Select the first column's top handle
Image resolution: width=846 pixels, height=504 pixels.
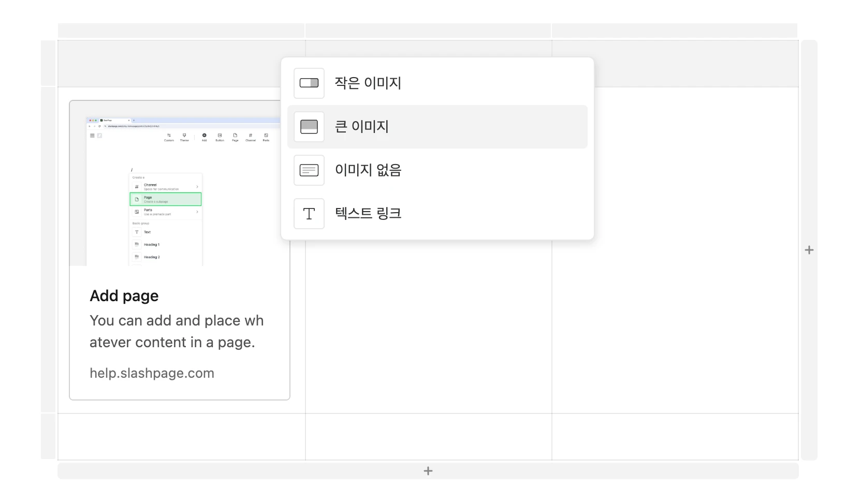(181, 31)
